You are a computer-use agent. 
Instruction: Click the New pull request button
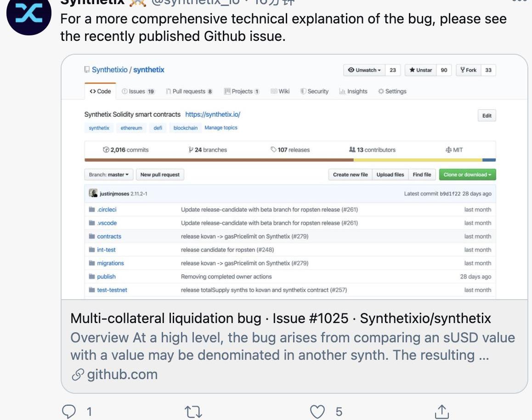tap(160, 175)
